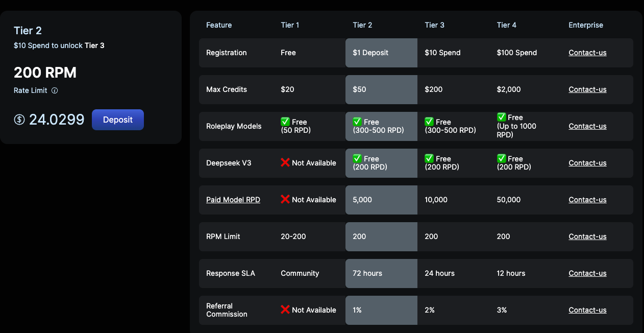Click the 24.0299 balance amount

[x=57, y=120]
